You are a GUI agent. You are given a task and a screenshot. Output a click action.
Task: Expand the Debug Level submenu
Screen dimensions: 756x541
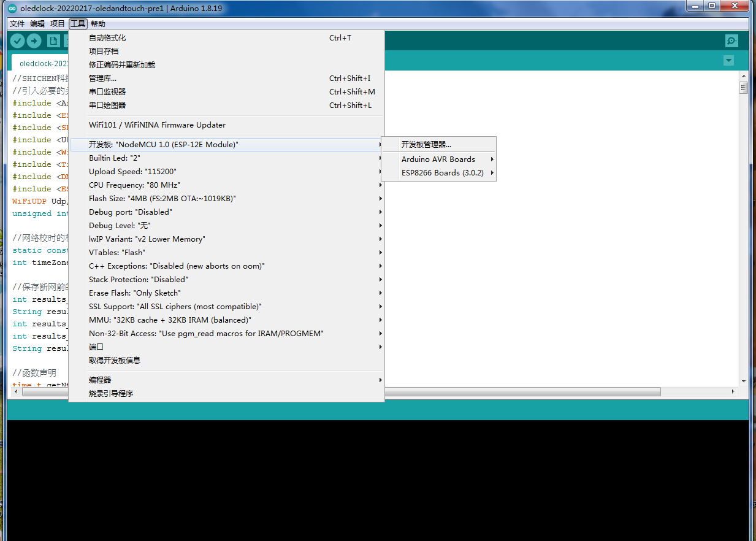(x=226, y=226)
